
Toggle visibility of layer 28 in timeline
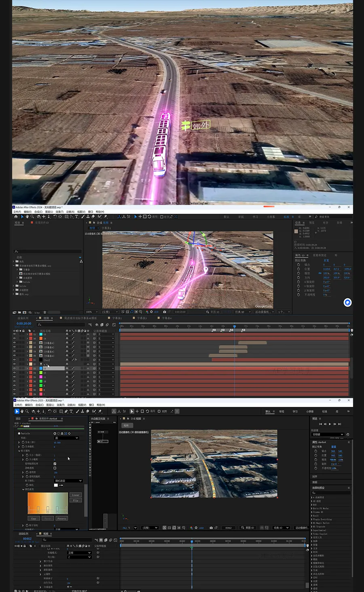15,390
